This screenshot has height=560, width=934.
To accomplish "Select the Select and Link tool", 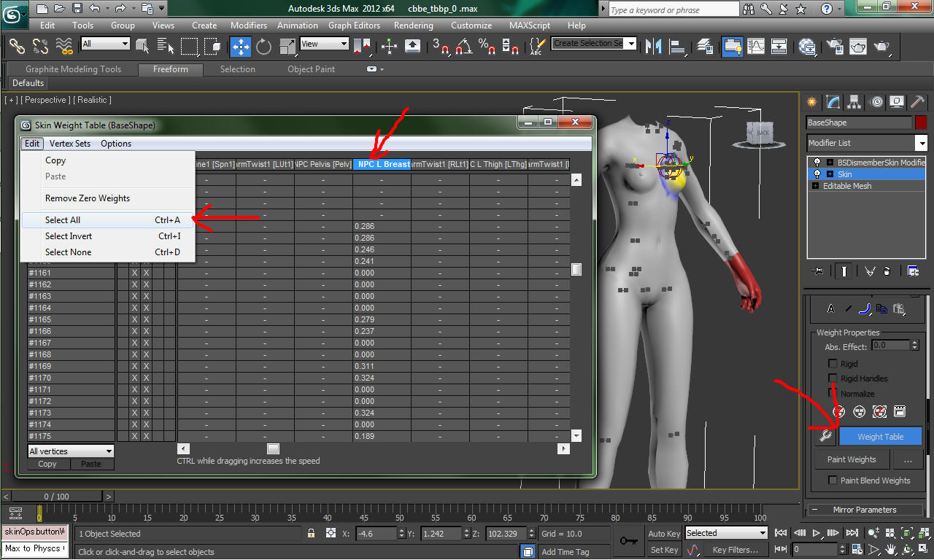I will click(x=17, y=46).
